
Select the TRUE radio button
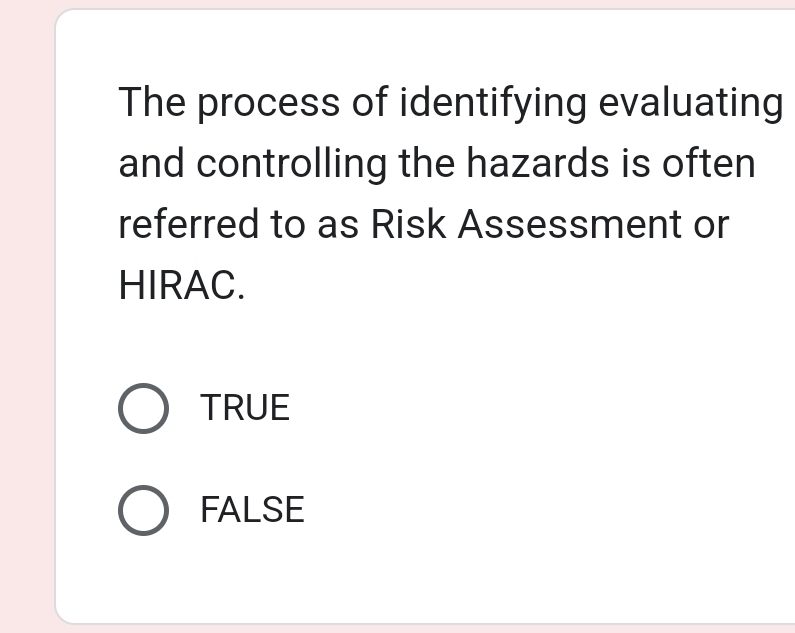(x=144, y=408)
